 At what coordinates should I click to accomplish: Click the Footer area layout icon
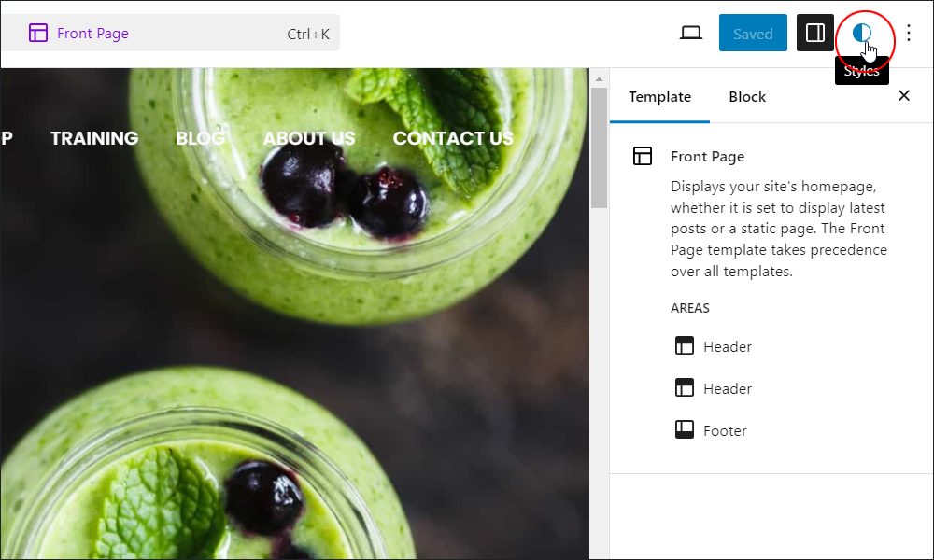coord(685,429)
